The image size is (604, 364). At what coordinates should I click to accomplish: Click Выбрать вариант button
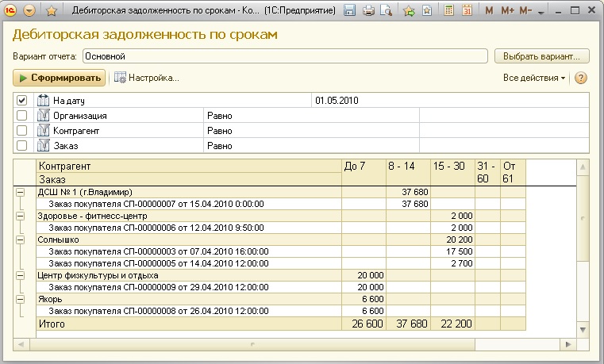click(x=541, y=56)
